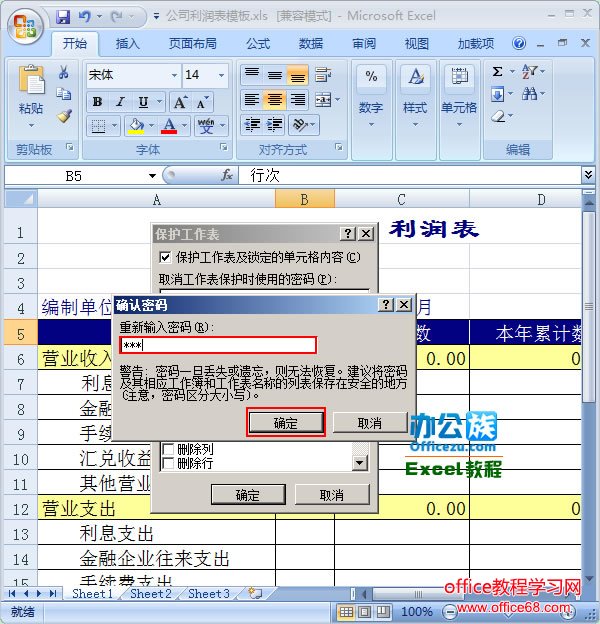Screen dimensions: 600x624
Task: Open Find and Select binoculars
Action: tap(530, 94)
